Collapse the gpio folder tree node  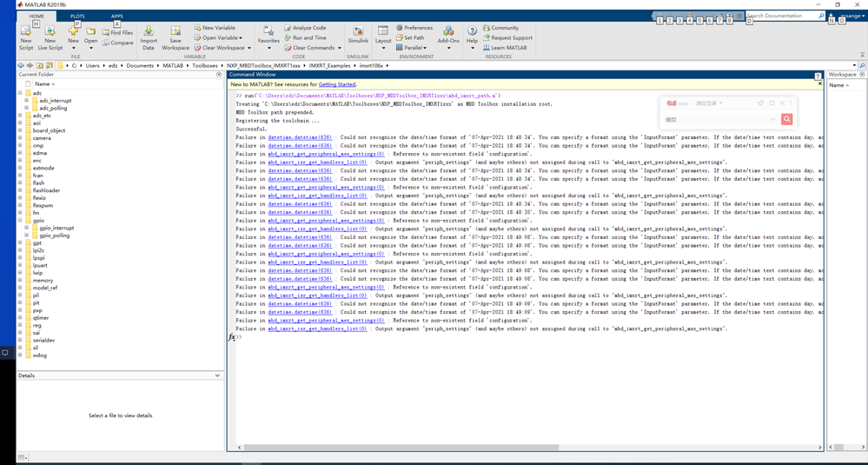tap(20, 220)
